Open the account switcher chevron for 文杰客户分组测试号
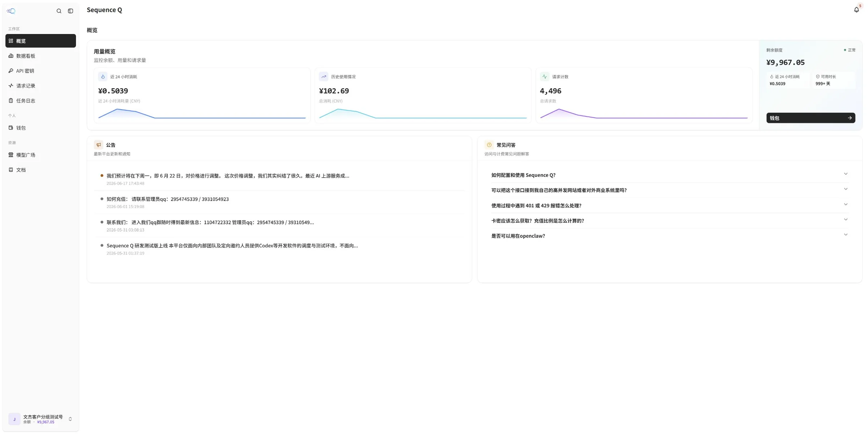 [70, 419]
